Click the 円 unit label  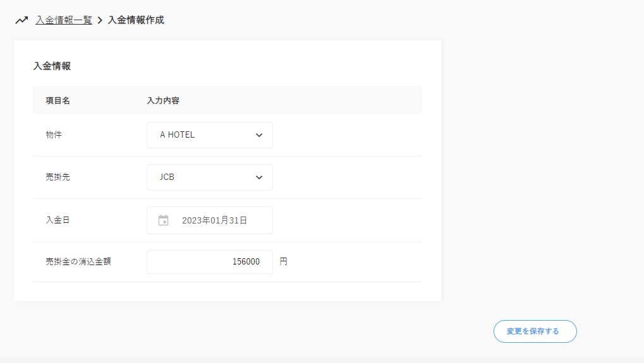(283, 261)
